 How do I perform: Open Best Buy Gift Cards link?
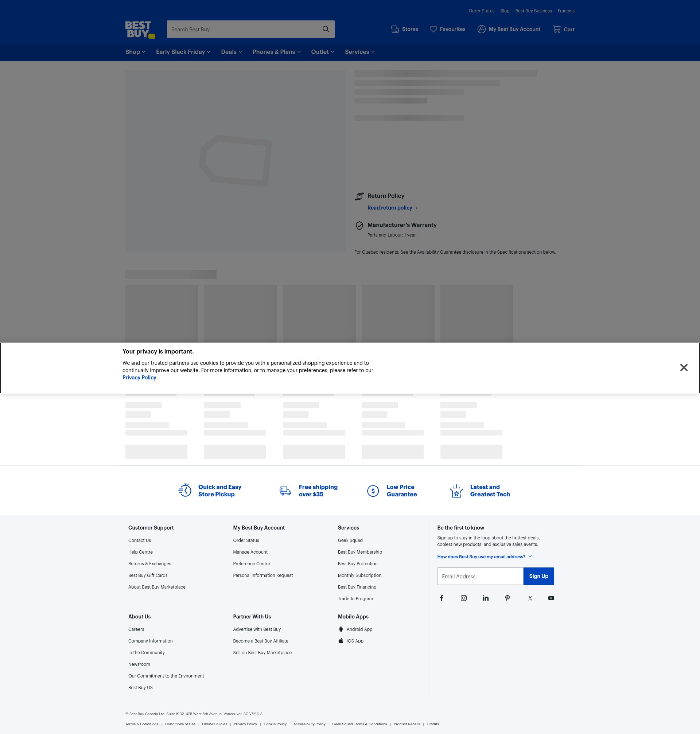(148, 575)
